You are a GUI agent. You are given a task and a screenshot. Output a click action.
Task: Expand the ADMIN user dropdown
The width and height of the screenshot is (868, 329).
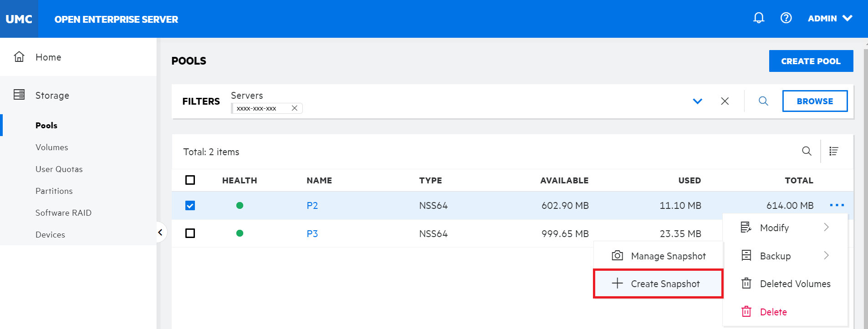click(829, 19)
